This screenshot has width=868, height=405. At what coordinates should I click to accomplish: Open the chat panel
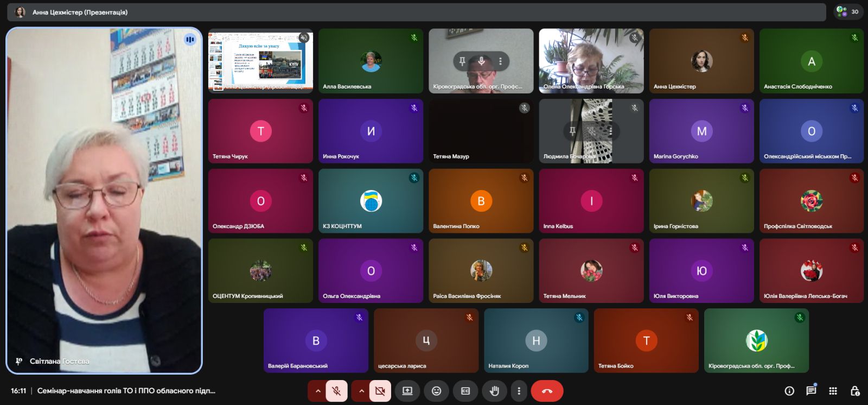coord(811,391)
